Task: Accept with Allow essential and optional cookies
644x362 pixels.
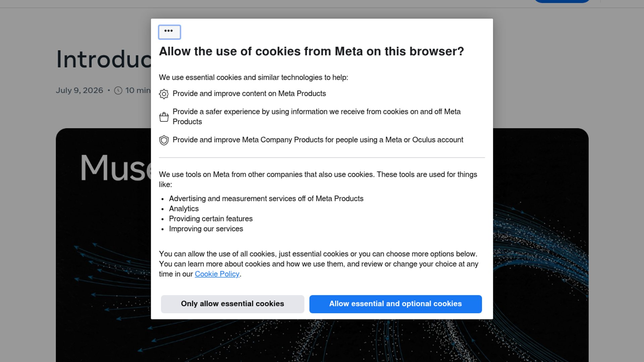Action: click(395, 304)
